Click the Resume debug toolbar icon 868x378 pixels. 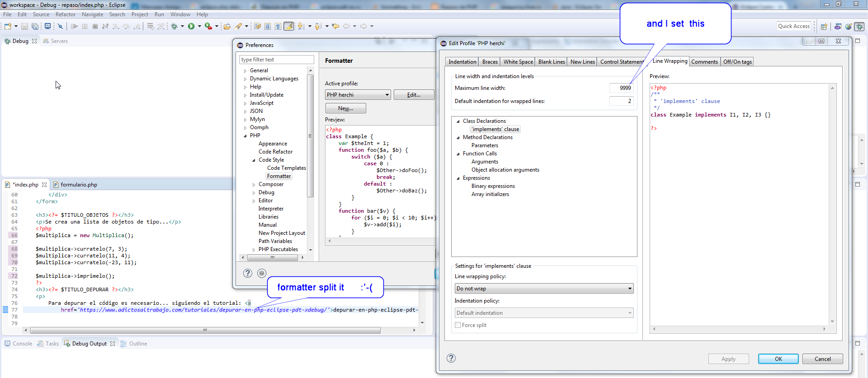click(75, 26)
